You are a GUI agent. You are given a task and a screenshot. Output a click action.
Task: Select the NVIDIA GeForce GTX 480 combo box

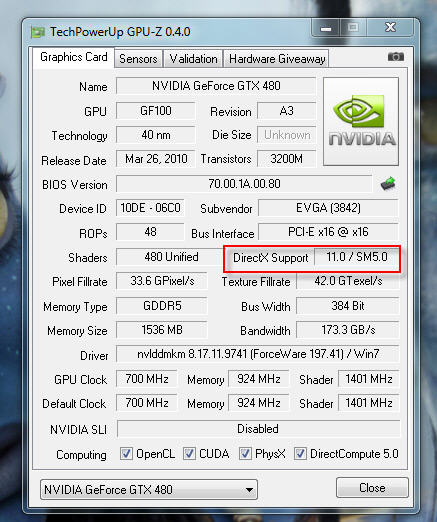149,490
